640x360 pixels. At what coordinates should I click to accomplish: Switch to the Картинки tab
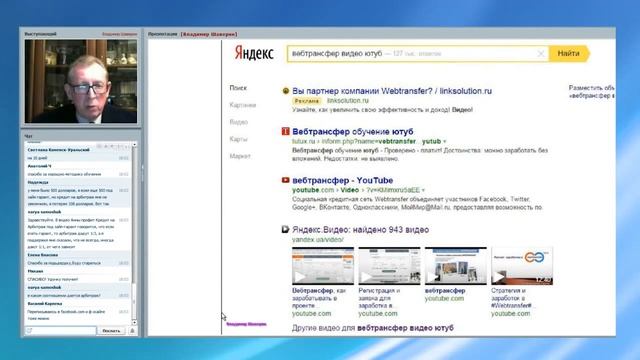[x=242, y=105]
